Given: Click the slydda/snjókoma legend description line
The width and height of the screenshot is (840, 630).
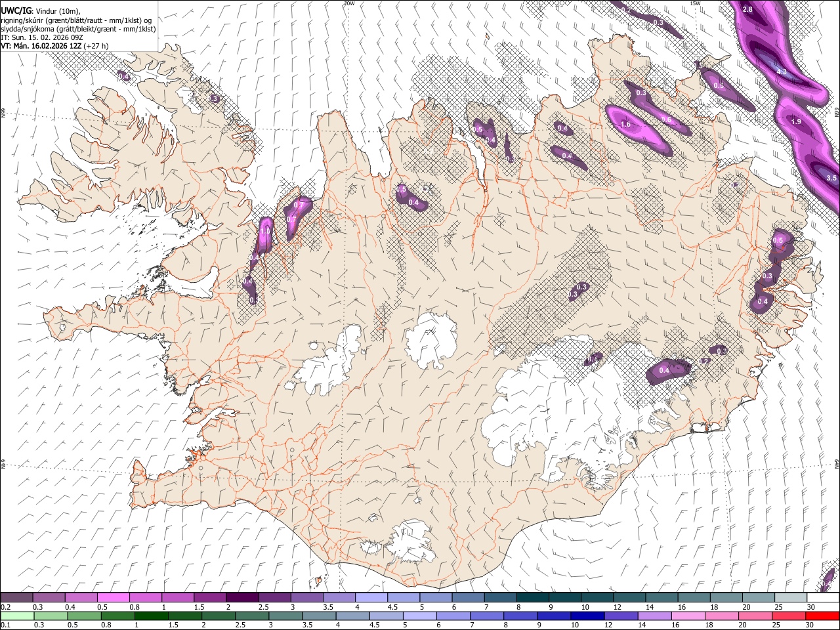Looking at the screenshot, I should (x=78, y=29).
